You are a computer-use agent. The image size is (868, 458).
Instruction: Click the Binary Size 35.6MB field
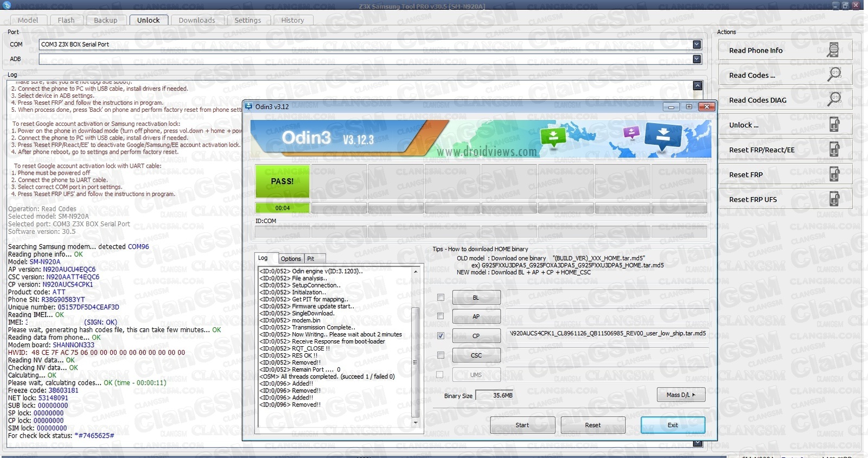tap(495, 395)
